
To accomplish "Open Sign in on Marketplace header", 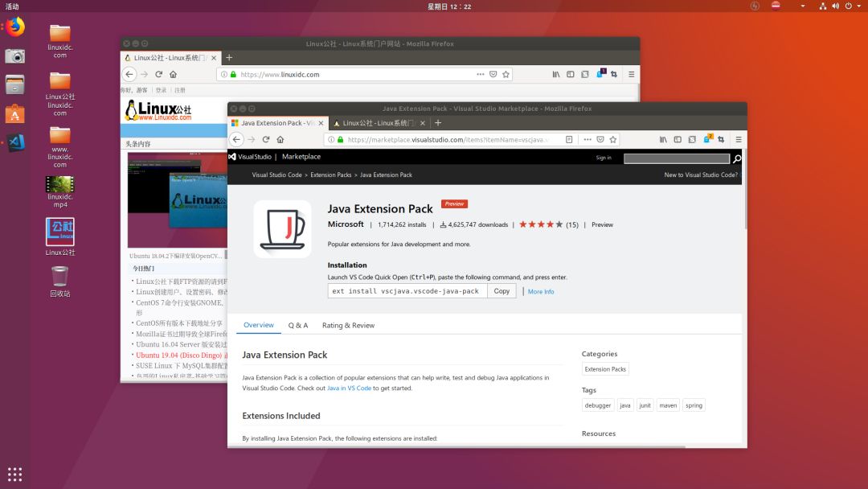I will click(604, 158).
